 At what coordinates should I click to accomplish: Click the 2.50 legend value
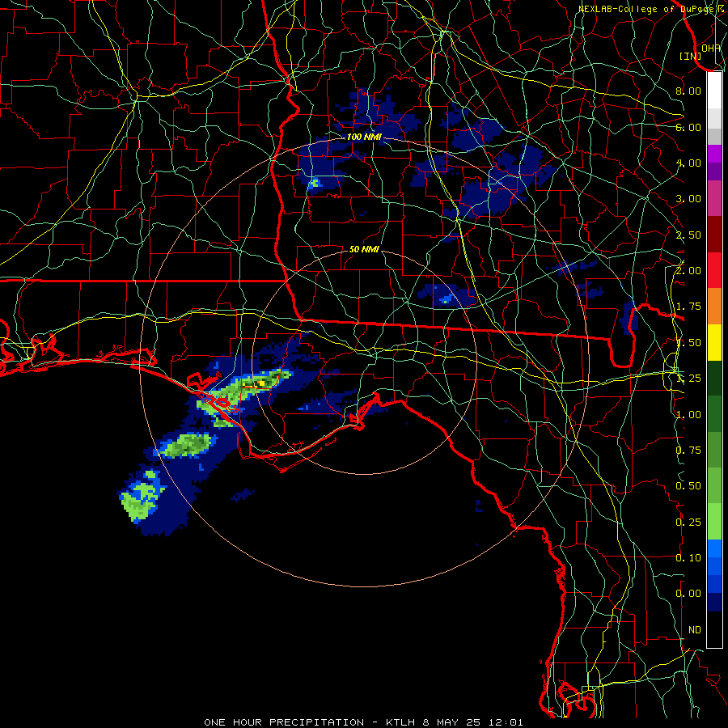click(x=688, y=235)
